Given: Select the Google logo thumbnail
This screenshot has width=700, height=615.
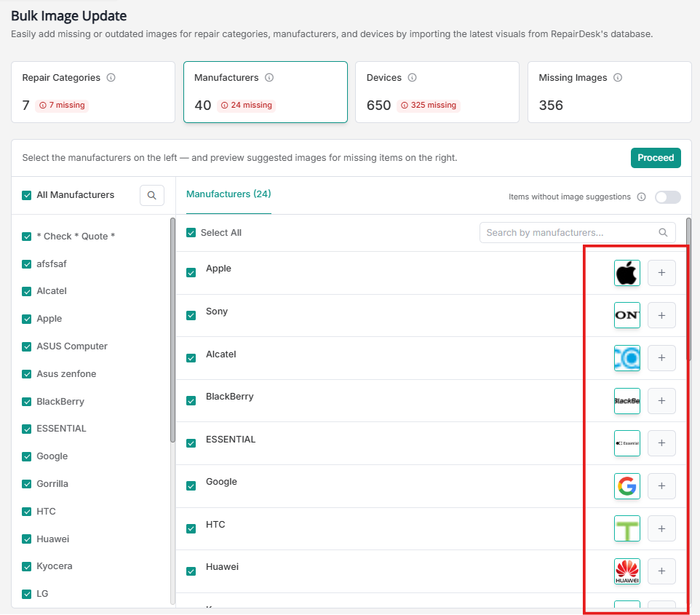Looking at the screenshot, I should coord(627,486).
